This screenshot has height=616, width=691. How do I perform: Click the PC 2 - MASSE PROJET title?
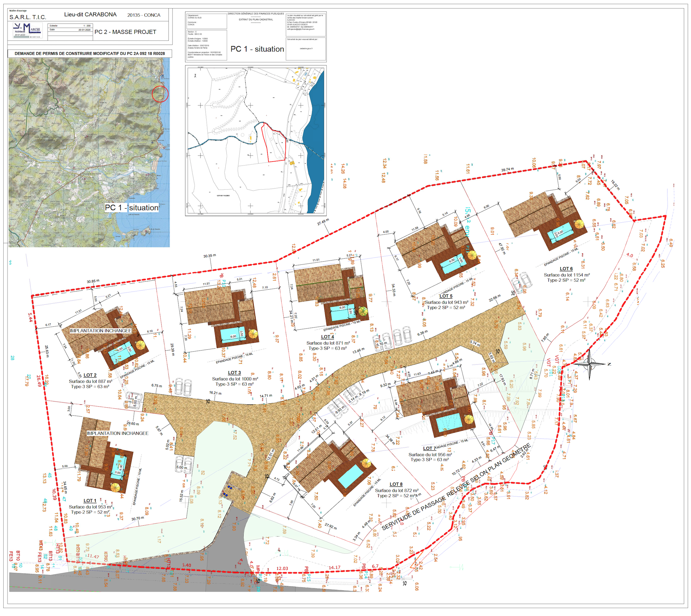click(x=125, y=32)
